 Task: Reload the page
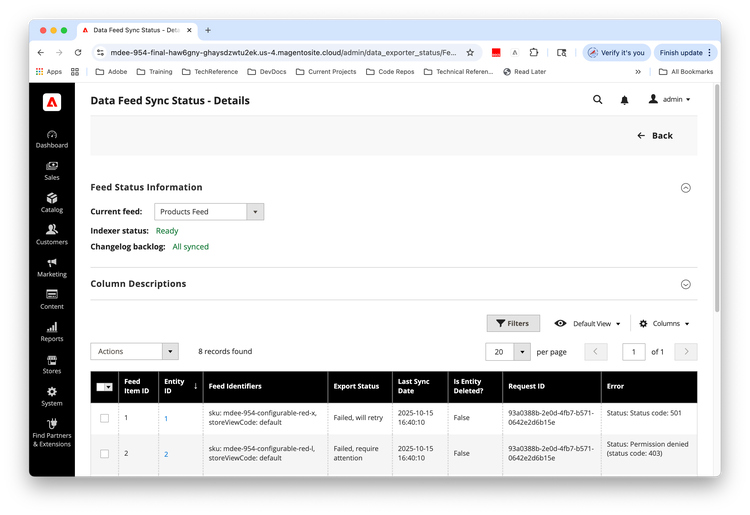78,53
